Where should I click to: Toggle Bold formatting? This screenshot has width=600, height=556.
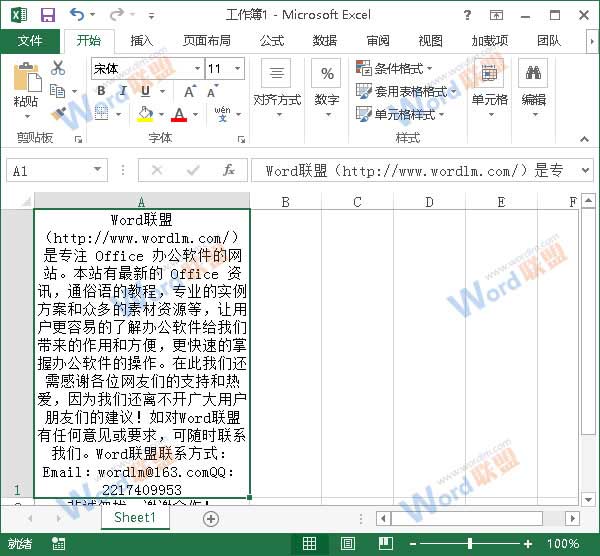point(101,91)
